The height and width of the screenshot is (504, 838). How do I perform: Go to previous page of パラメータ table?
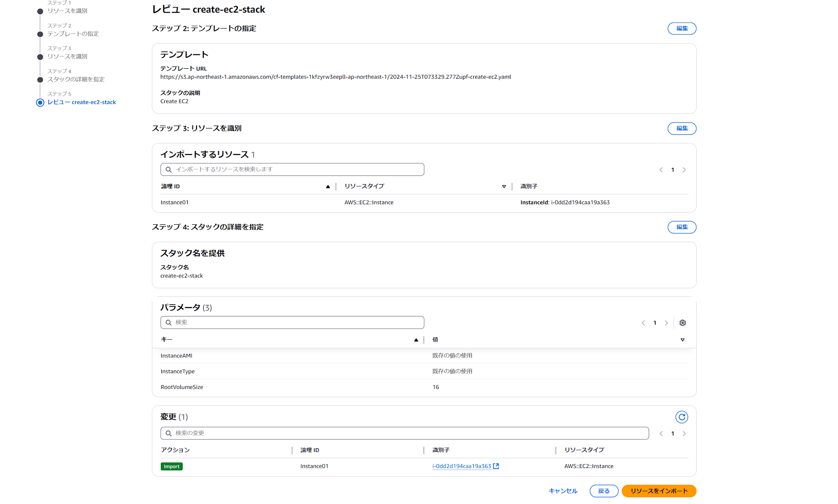(x=643, y=323)
